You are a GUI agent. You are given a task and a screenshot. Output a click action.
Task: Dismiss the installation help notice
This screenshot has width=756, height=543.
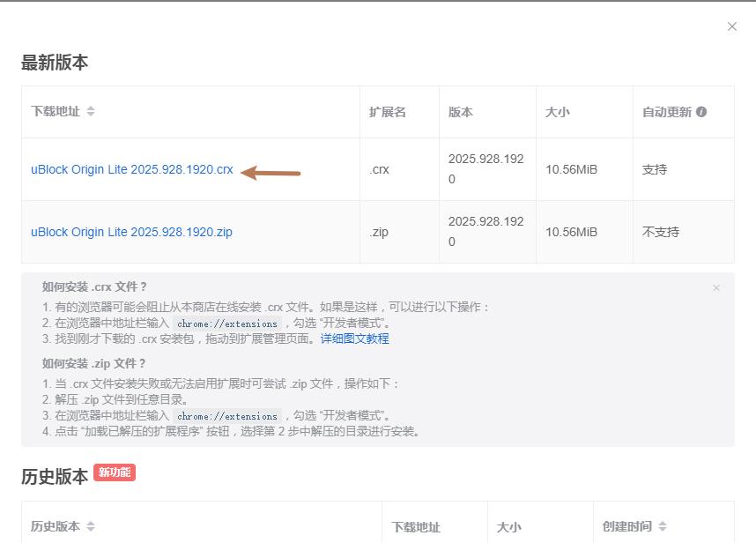coord(716,288)
